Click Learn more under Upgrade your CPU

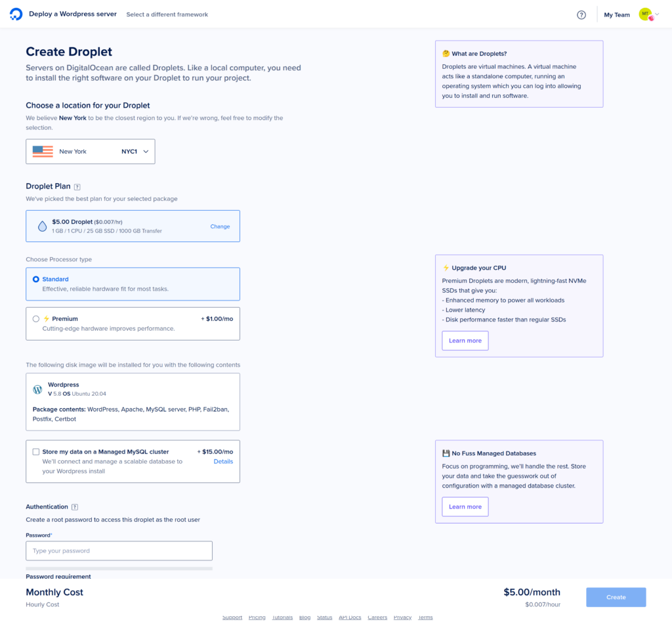465,341
